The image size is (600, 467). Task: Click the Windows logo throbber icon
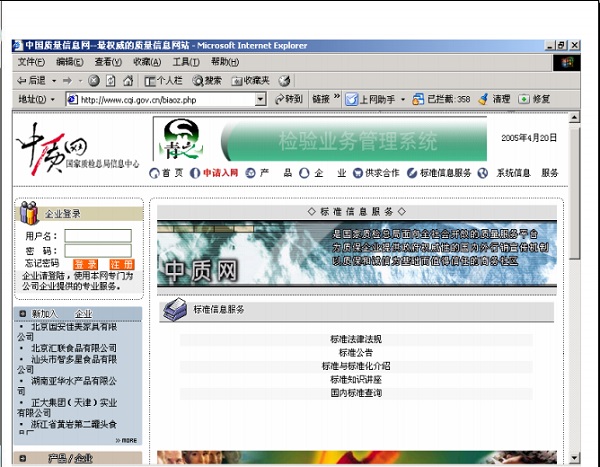pos(567,63)
